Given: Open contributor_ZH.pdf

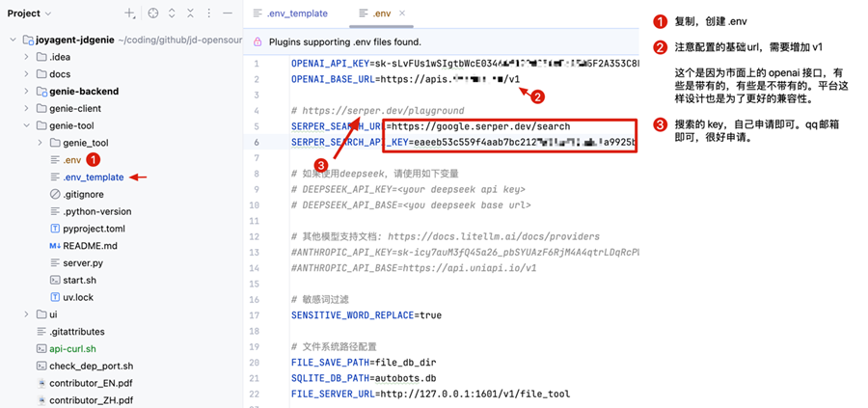Looking at the screenshot, I should (91, 400).
